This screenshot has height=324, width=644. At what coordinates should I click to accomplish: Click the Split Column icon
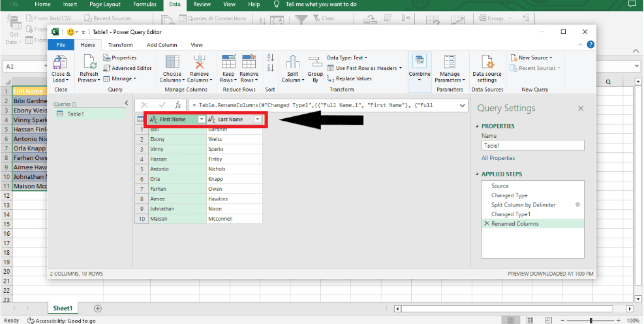(x=293, y=63)
